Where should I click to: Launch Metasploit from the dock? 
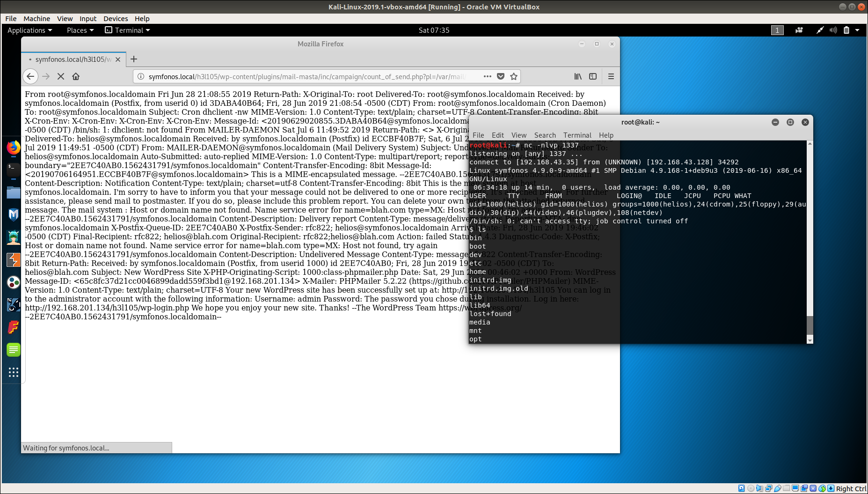[14, 214]
